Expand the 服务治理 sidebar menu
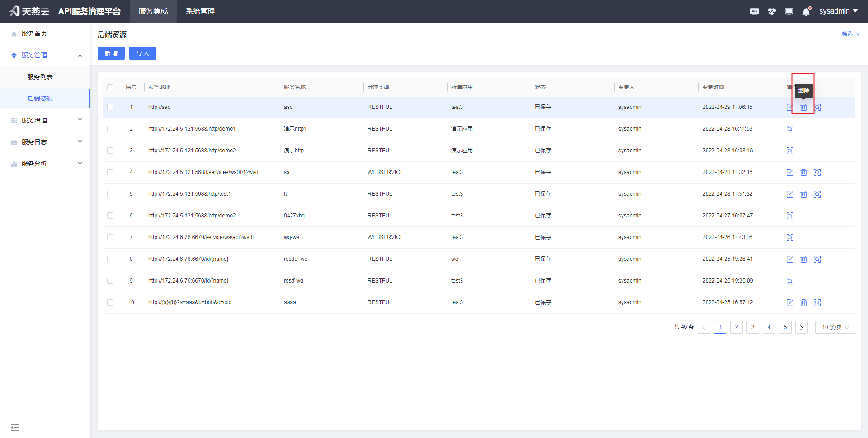Viewport: 868px width, 438px height. click(x=45, y=120)
